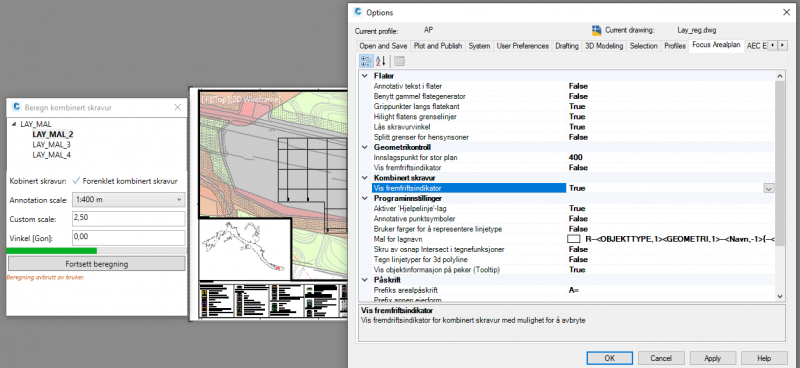Click the Prefiks arealpåskrift value A=
The image size is (800, 368).
574,290
